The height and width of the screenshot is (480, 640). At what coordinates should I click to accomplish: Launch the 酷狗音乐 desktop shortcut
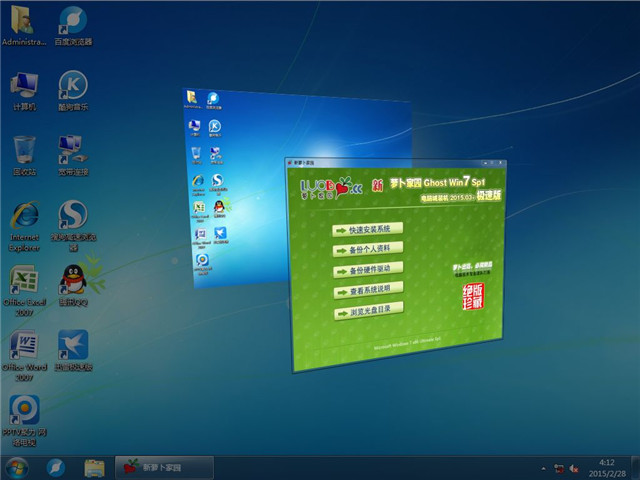(x=73, y=91)
